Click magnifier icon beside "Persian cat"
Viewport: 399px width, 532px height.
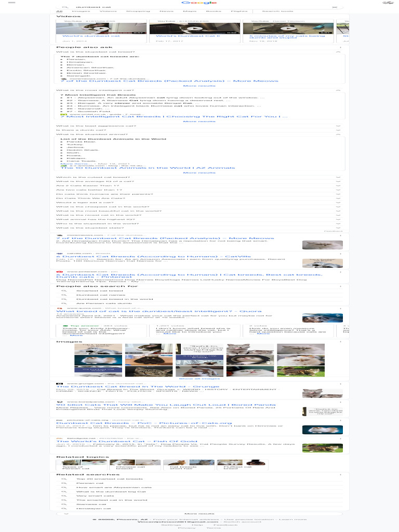pyautogui.click(x=64, y=483)
